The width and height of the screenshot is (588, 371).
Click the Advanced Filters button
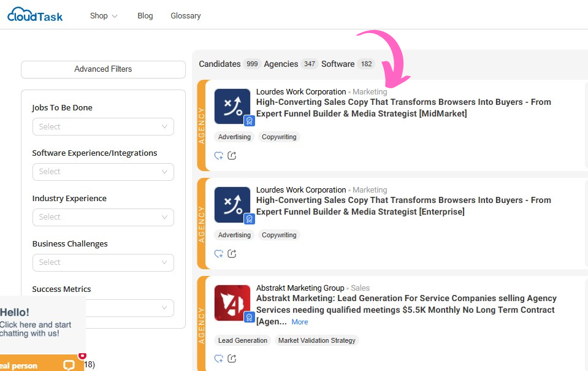click(103, 69)
